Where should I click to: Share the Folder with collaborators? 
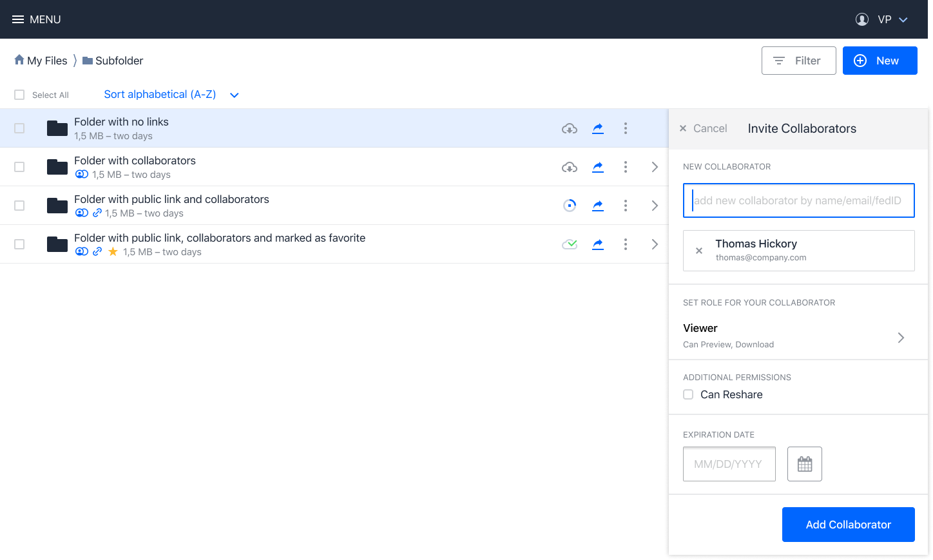598,167
